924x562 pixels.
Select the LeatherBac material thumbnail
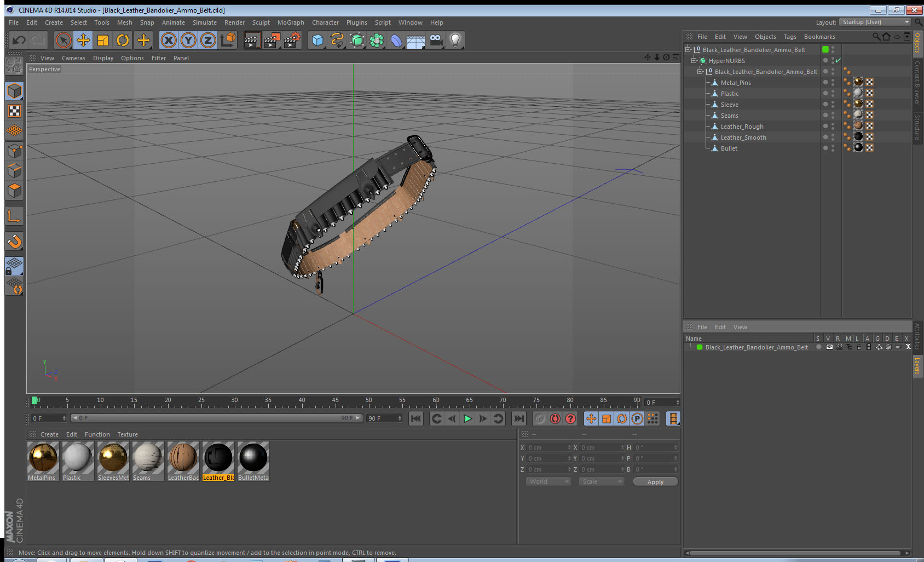point(183,461)
